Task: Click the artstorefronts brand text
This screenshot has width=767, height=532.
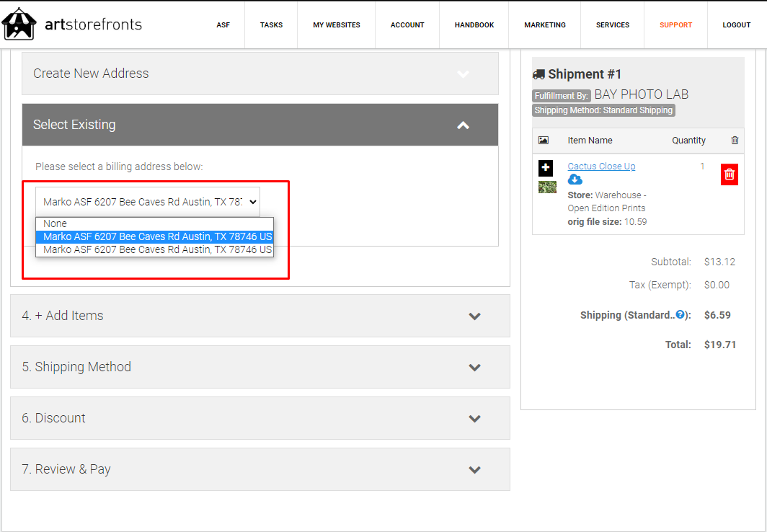Action: [x=94, y=24]
